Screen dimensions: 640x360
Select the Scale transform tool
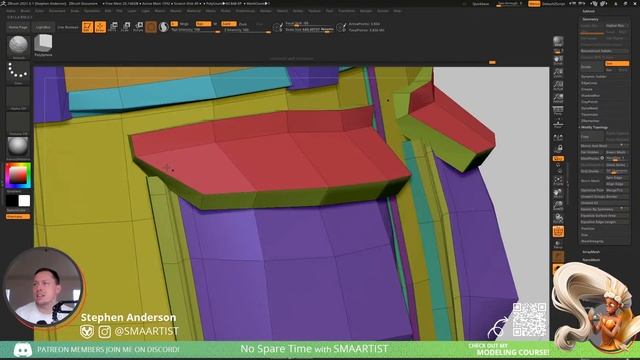pos(126,27)
